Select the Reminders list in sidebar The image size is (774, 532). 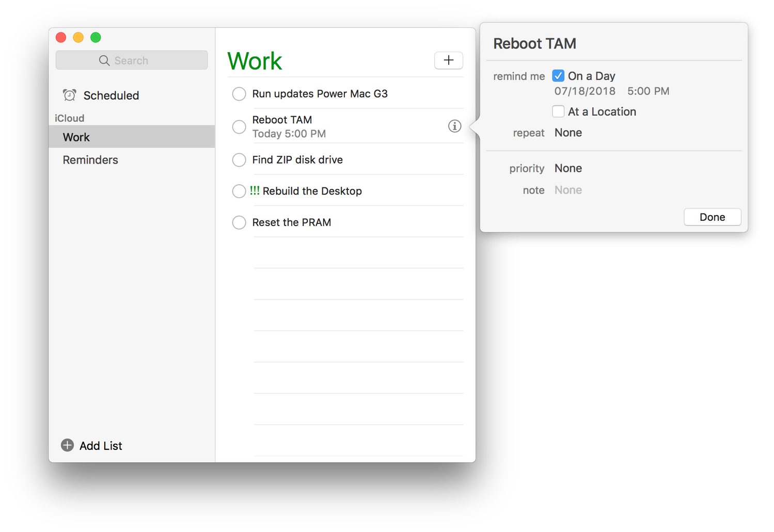[90, 160]
